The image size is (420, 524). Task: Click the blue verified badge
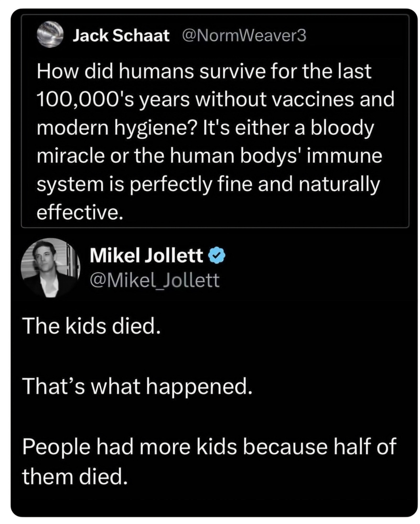coord(217,256)
